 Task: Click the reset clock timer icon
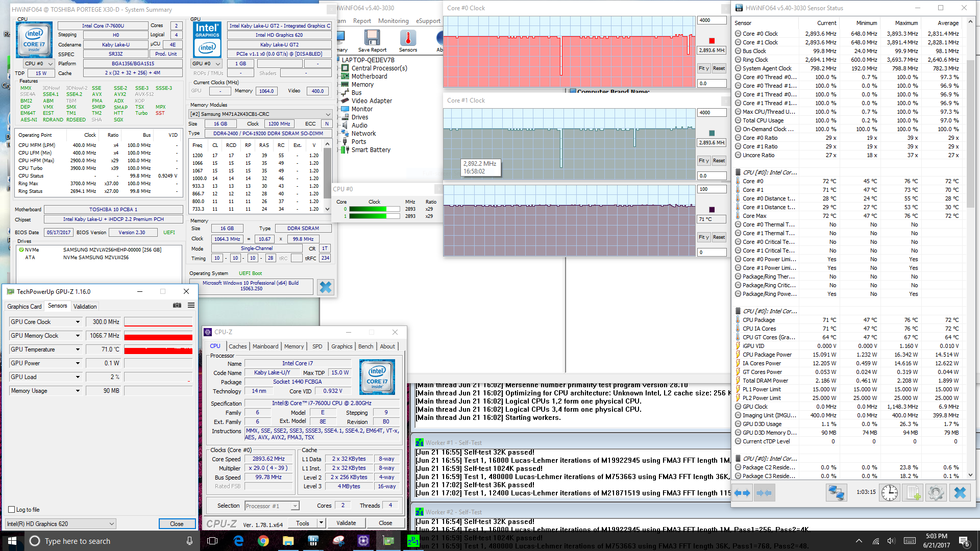click(x=890, y=493)
